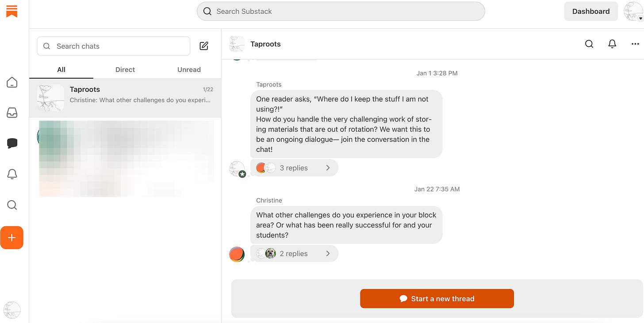The width and height of the screenshot is (644, 323).
Task: Click the Jan 22 7:35 AM timestamp
Action: 437,189
